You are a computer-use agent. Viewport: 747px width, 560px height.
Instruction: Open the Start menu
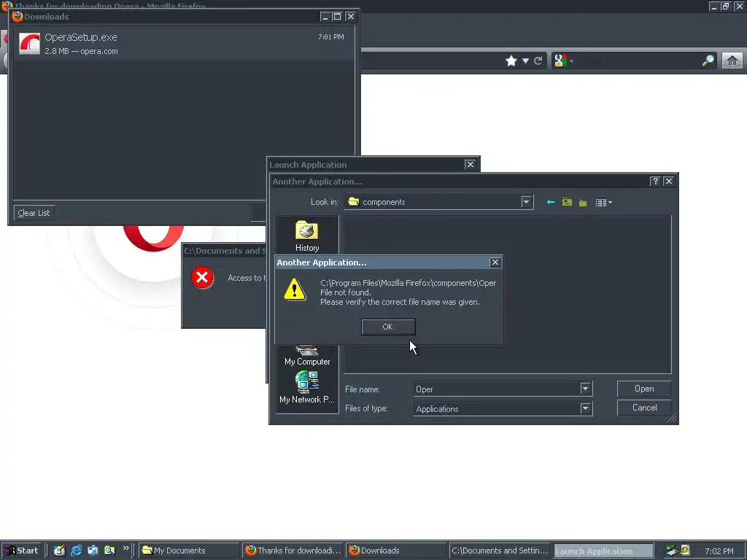point(22,551)
